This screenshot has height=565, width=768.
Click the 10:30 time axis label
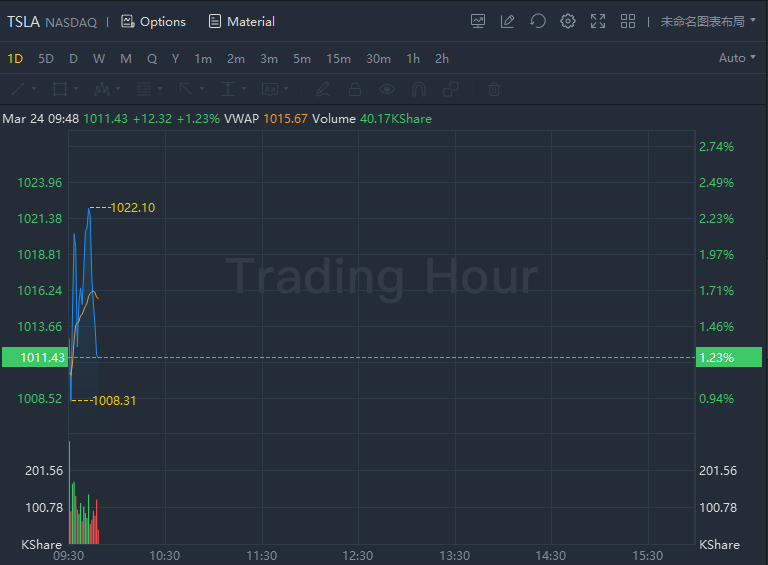pos(165,556)
